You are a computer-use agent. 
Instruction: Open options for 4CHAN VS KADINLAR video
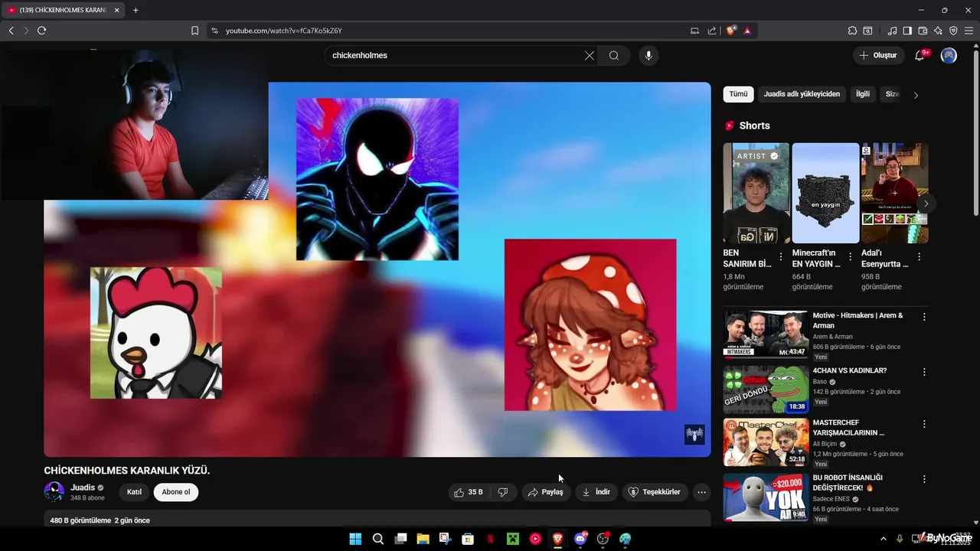tap(924, 372)
